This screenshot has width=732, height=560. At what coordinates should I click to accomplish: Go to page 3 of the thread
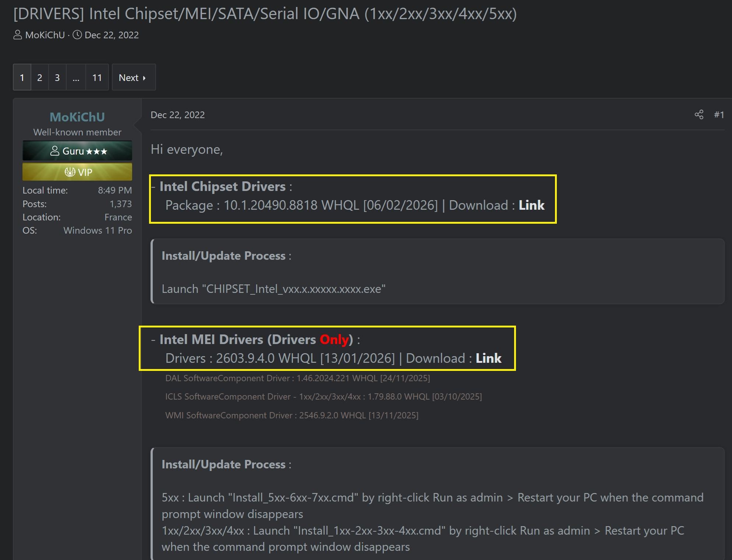click(x=57, y=77)
